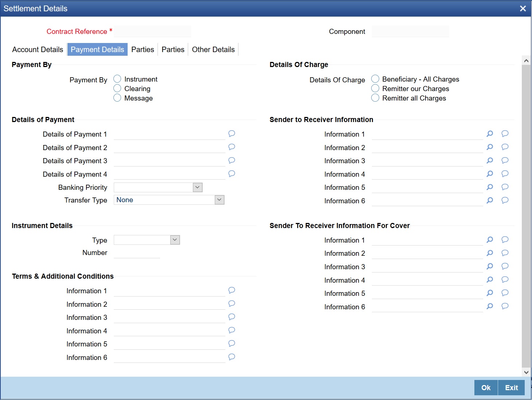This screenshot has height=400, width=532.
Task: Click the Component input field
Action: [411, 31]
